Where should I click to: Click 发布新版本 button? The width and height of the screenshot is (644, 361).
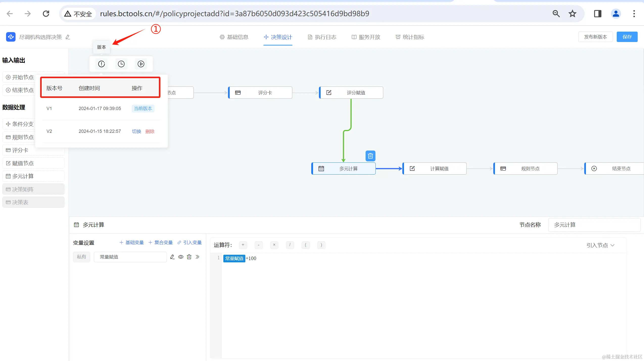coord(595,37)
